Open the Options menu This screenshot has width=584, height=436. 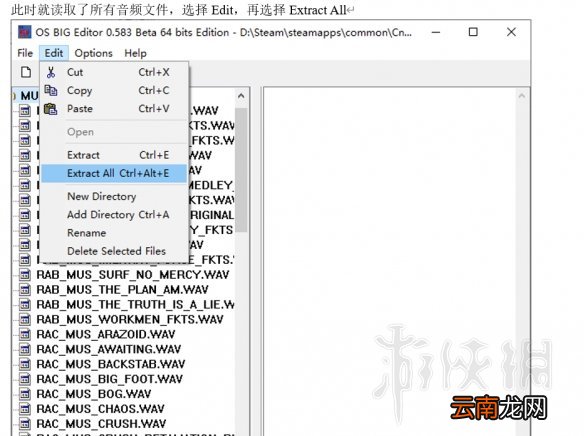click(x=93, y=53)
